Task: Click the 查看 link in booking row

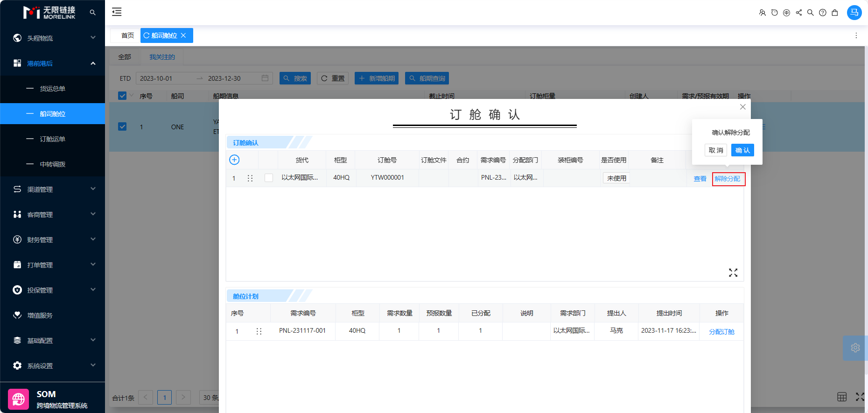Action: 700,179
